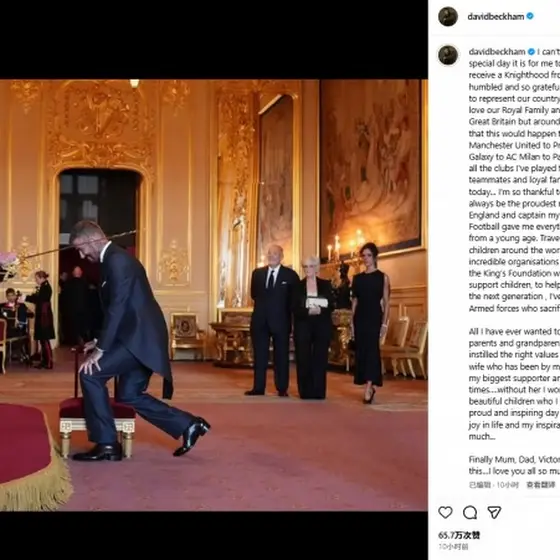
Task: Click the avatar beside the caption
Action: tap(448, 55)
